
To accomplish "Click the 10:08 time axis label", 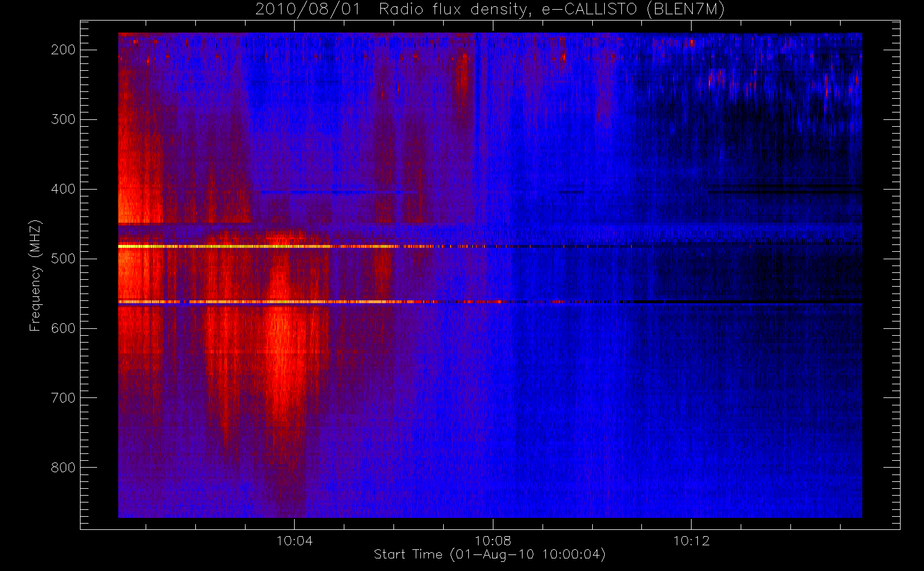I will (493, 541).
